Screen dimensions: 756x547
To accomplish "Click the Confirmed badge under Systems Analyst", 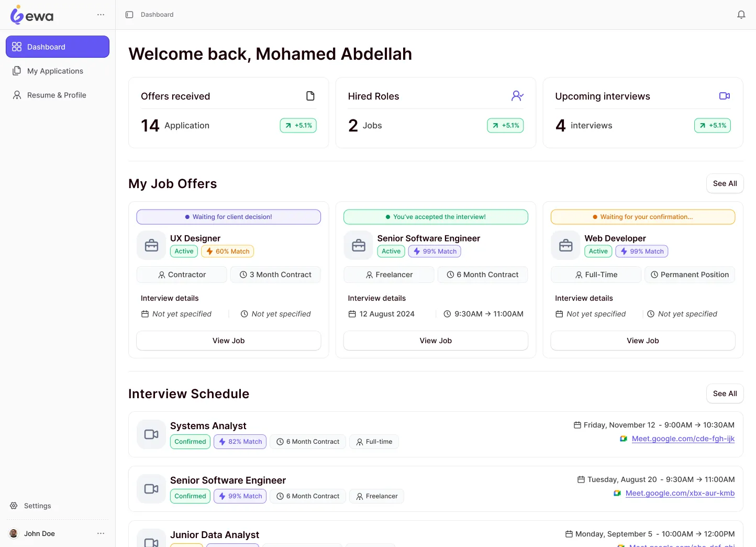I will click(190, 442).
